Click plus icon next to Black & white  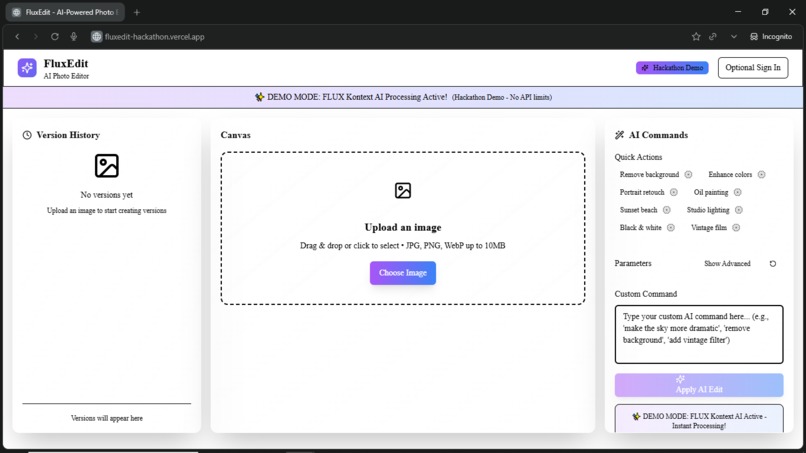click(671, 227)
